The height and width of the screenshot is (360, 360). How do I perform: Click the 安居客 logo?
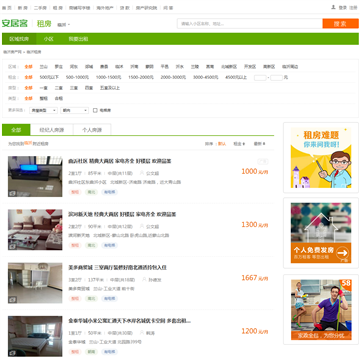[x=15, y=23]
